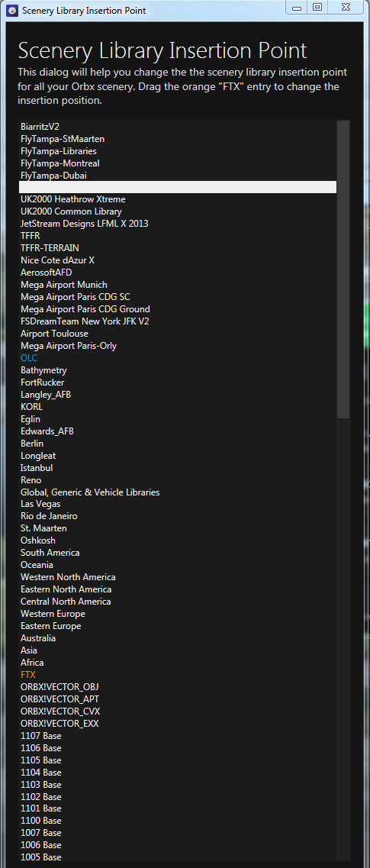Select the South America entry
Viewport: 370px width, 868px height.
pos(50,553)
